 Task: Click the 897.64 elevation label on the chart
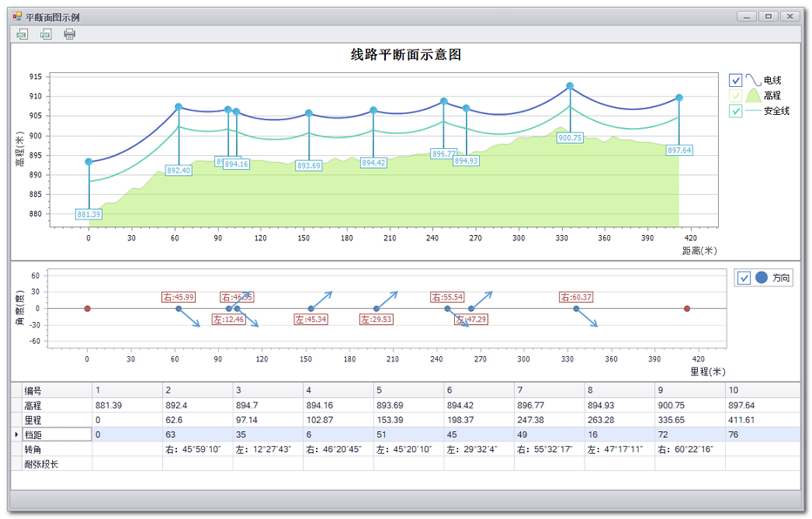click(x=679, y=150)
